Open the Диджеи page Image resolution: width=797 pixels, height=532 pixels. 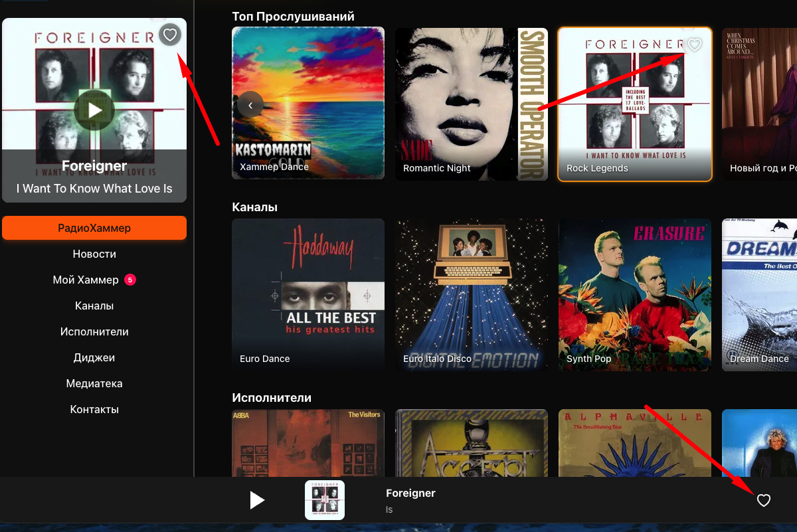tap(94, 357)
